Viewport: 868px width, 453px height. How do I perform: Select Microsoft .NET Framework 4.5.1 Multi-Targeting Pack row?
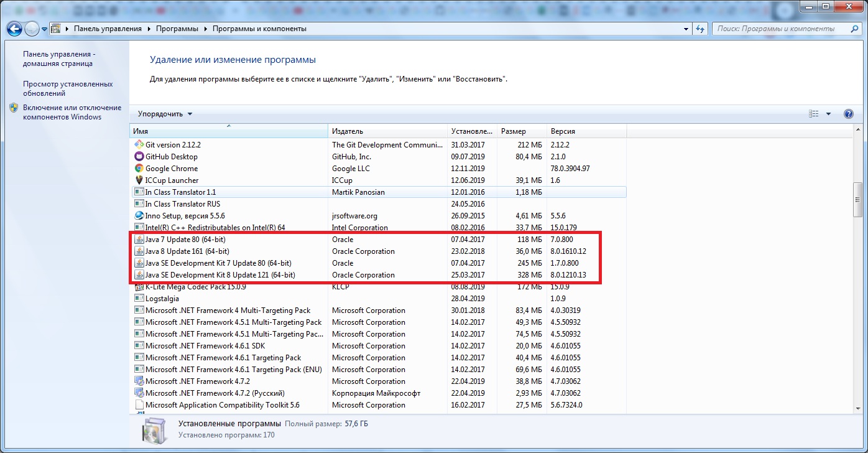click(379, 322)
